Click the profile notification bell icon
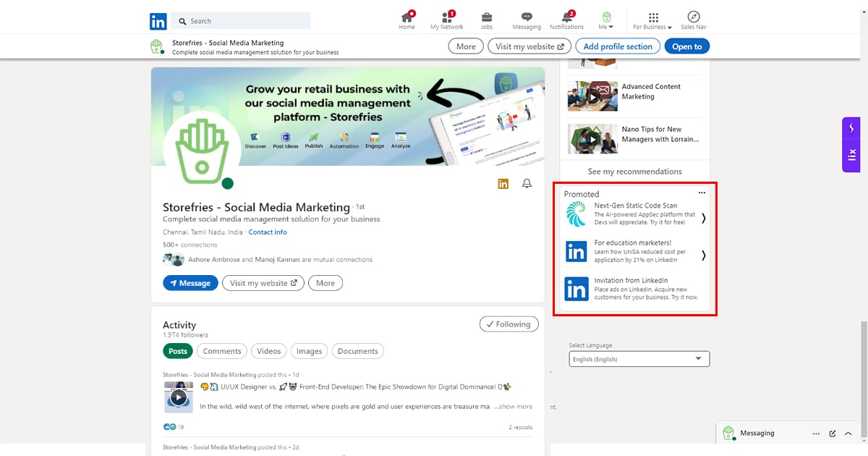Viewport: 868px width, 456px height. (x=527, y=184)
